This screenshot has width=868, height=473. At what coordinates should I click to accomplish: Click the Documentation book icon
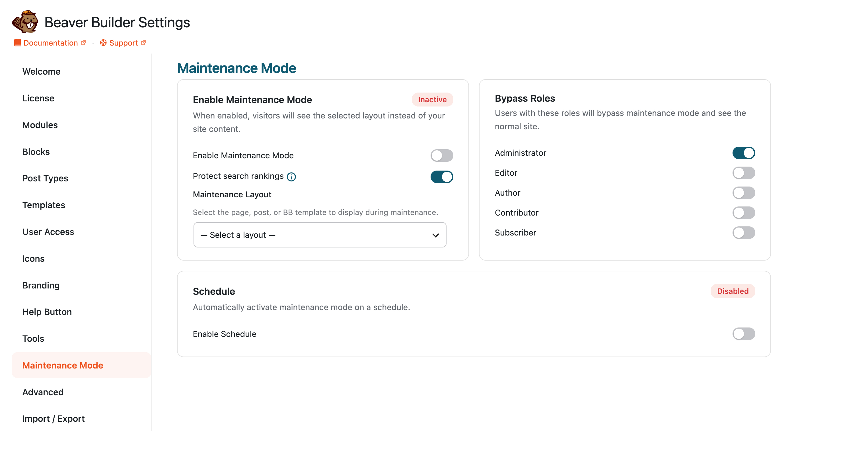[x=18, y=43]
